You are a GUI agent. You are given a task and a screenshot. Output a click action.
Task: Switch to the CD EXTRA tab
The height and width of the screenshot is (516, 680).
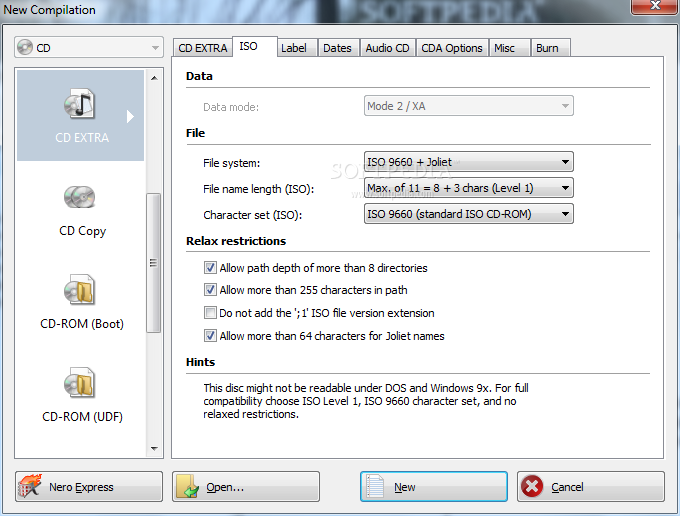(203, 48)
